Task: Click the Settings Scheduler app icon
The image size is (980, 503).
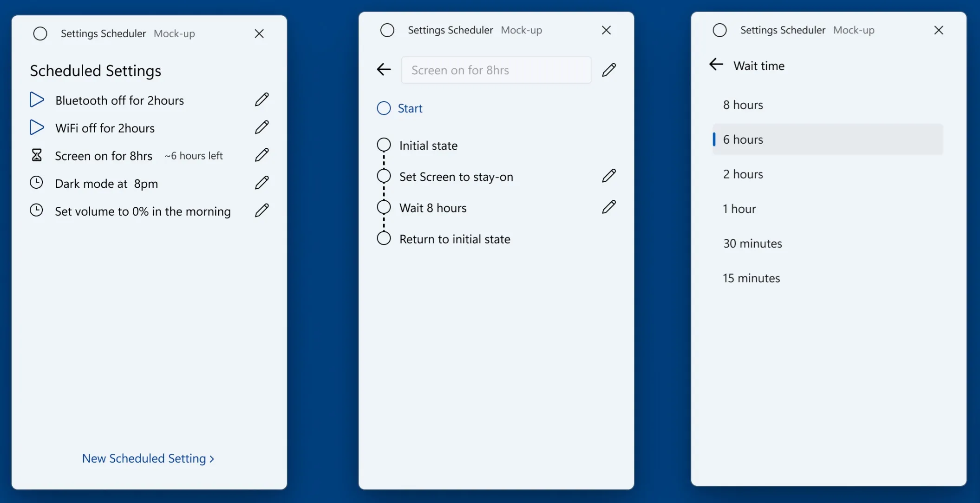Action: 40,33
